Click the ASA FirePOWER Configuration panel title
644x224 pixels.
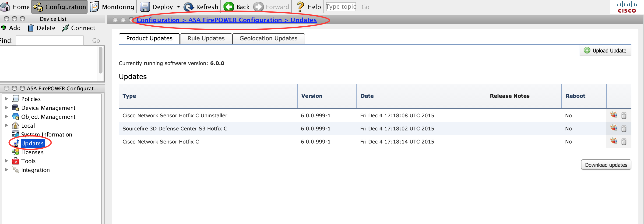point(62,88)
